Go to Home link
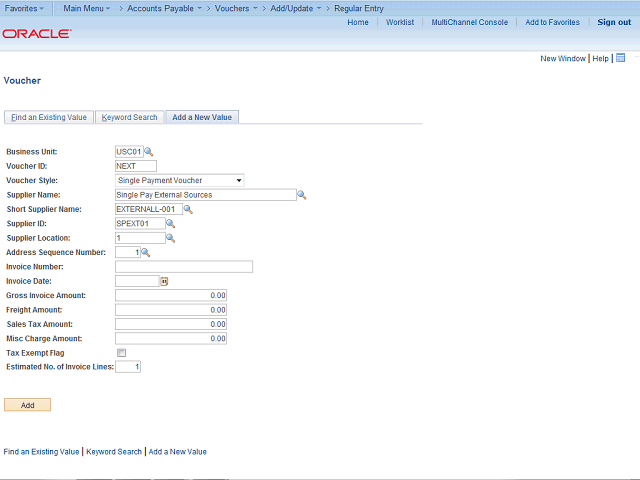640x480 pixels. pyautogui.click(x=358, y=22)
